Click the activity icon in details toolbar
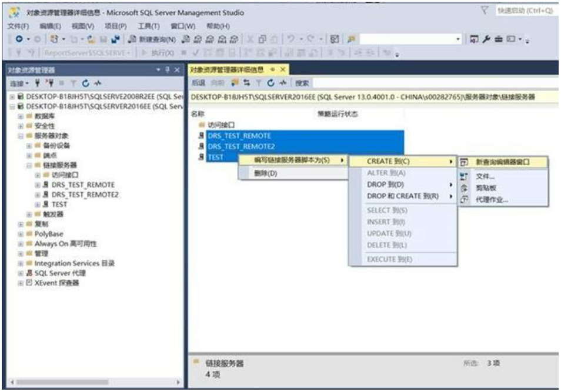This screenshot has width=561, height=392. [283, 83]
